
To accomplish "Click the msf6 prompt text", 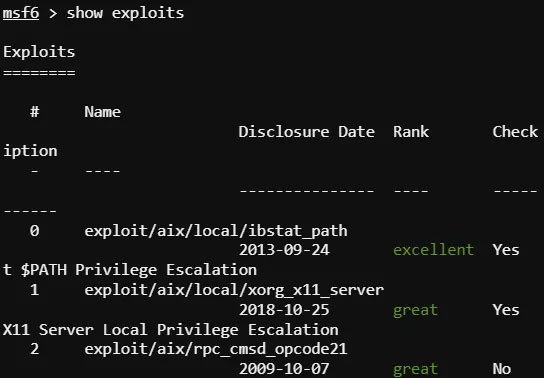I will coord(21,13).
